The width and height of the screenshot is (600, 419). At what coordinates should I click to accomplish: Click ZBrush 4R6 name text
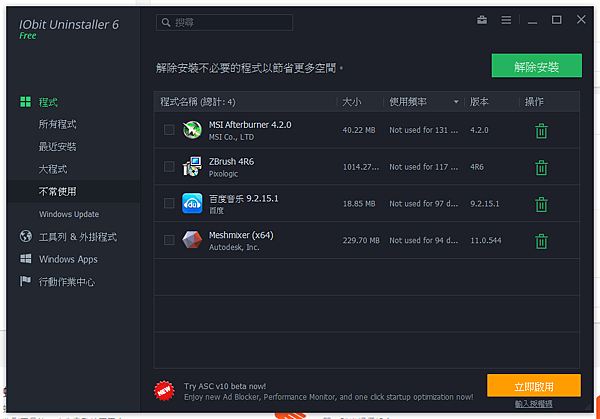click(x=231, y=161)
